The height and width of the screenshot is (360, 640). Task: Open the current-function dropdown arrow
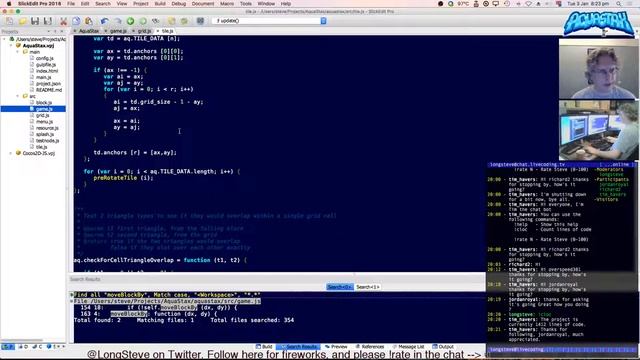(x=323, y=21)
